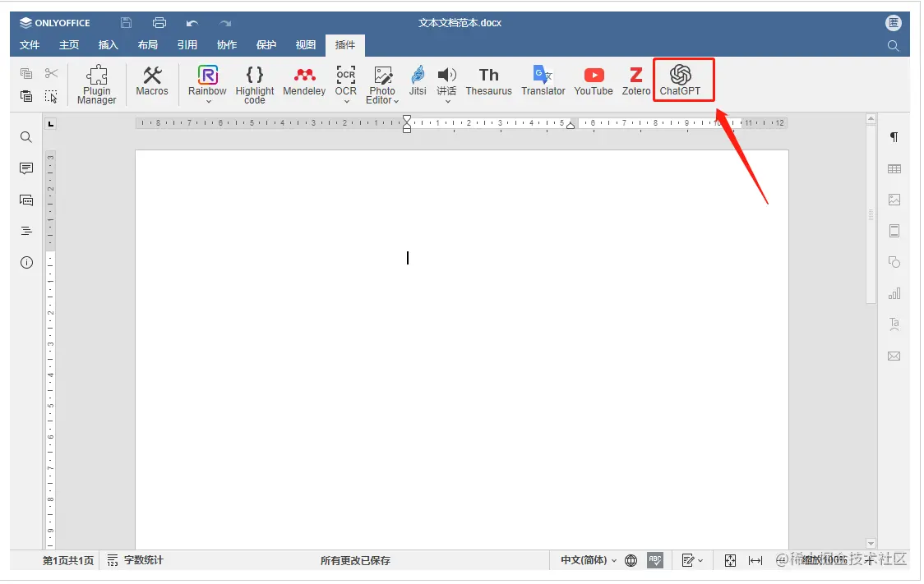Expand the speech plugin dropdown arrow
The width and height of the screenshot is (924, 584).
click(x=447, y=102)
